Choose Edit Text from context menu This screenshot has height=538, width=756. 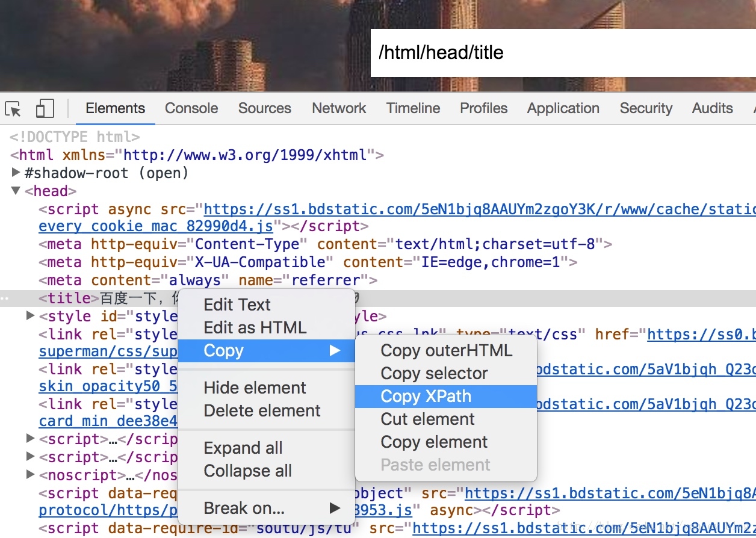pyautogui.click(x=267, y=305)
